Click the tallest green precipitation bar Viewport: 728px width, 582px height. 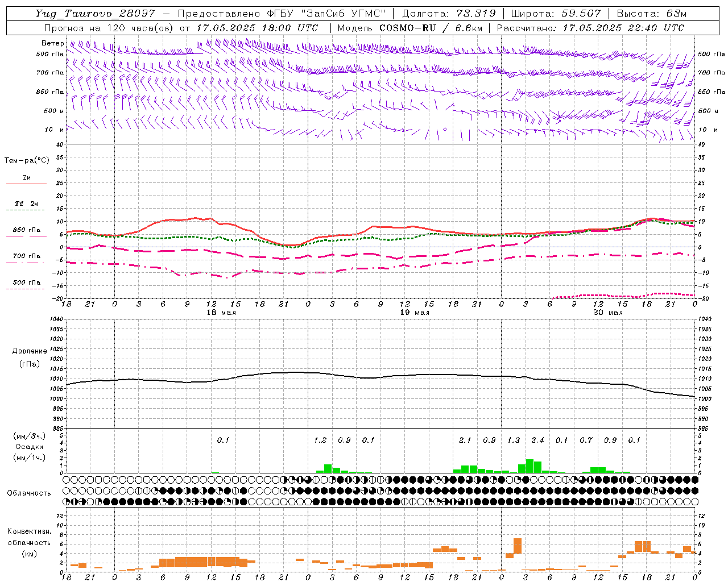pyautogui.click(x=530, y=466)
